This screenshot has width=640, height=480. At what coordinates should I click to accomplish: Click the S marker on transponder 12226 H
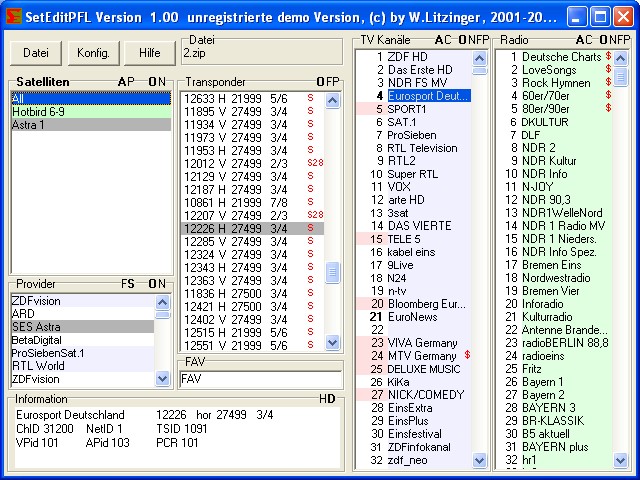pos(310,228)
